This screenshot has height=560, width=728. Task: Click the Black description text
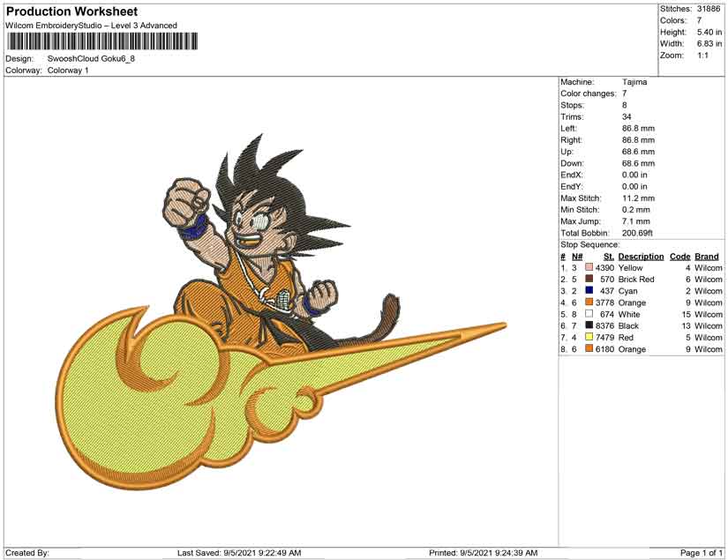click(x=628, y=325)
